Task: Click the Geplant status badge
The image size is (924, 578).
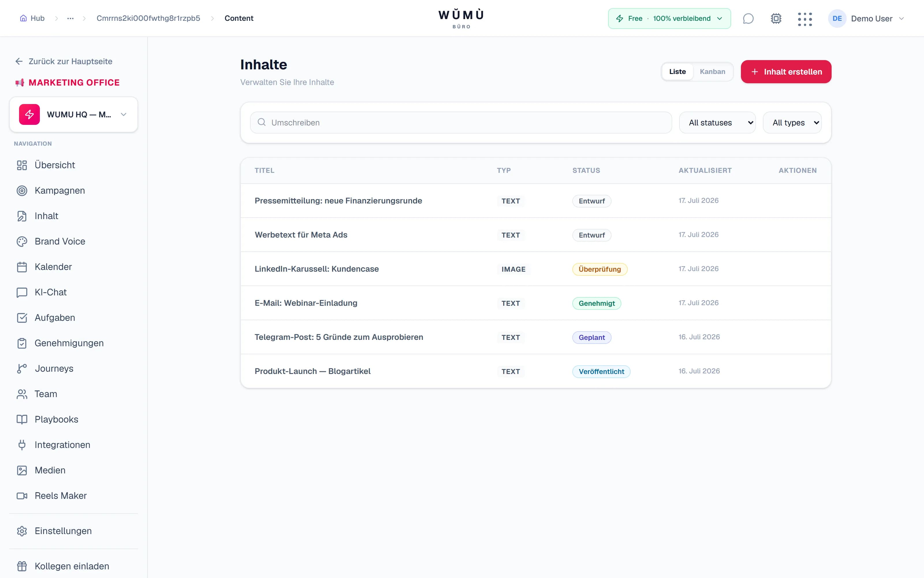Action: click(x=591, y=337)
